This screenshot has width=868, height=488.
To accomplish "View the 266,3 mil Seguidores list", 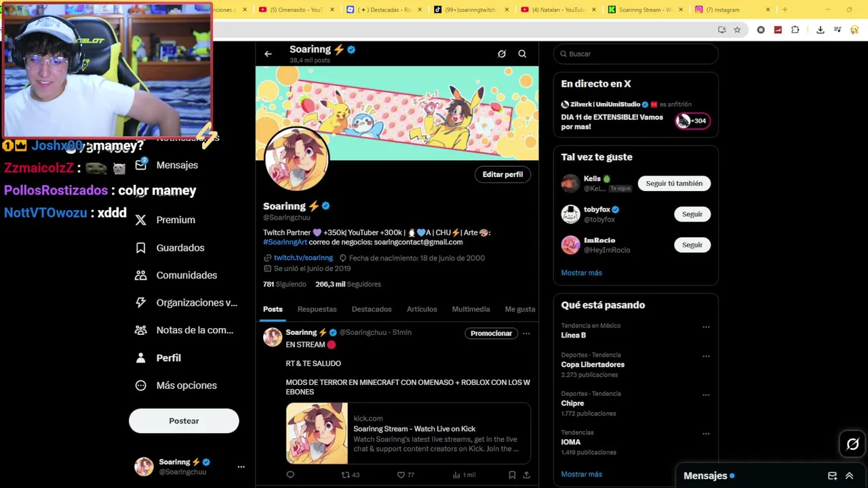I will click(x=348, y=284).
